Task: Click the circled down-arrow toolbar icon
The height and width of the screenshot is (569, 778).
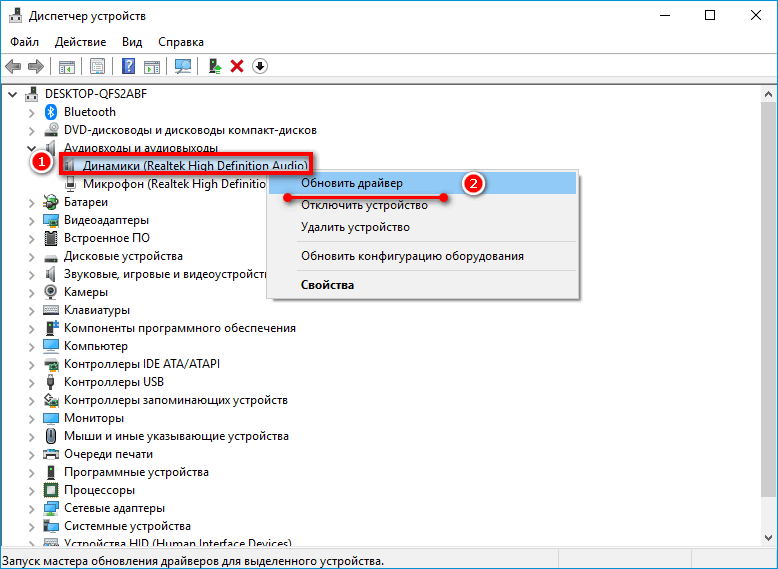Action: [x=260, y=66]
